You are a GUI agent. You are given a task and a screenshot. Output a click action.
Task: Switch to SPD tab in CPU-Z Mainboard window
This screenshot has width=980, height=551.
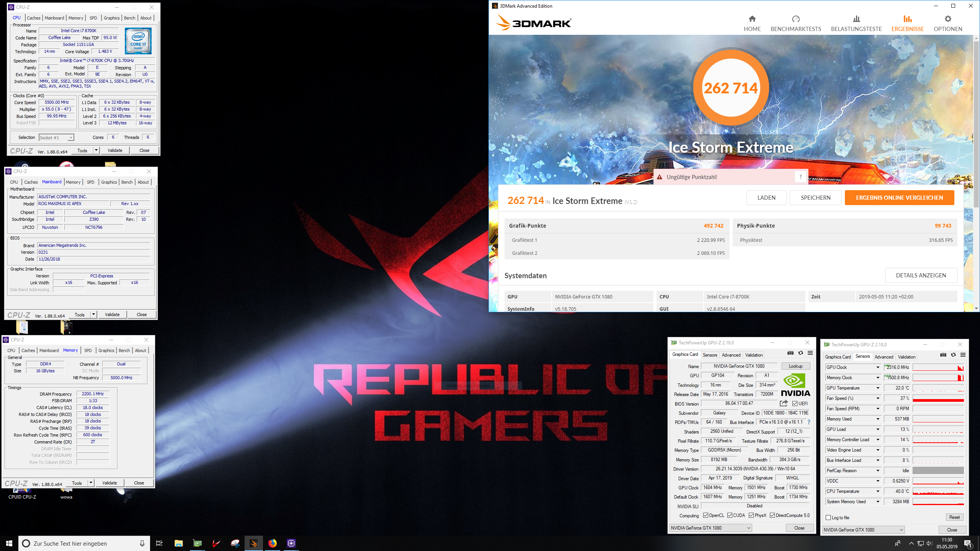90,182
